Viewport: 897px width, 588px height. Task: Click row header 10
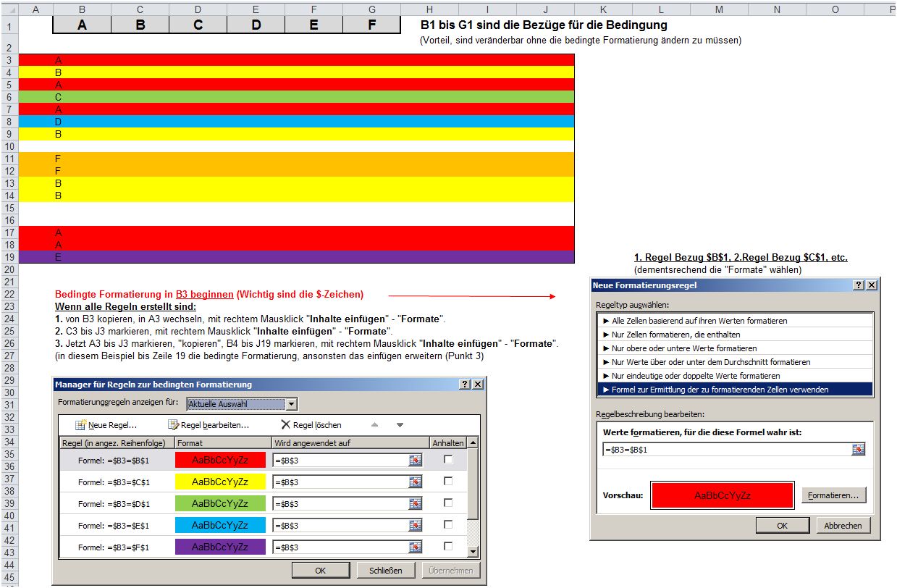[9, 146]
